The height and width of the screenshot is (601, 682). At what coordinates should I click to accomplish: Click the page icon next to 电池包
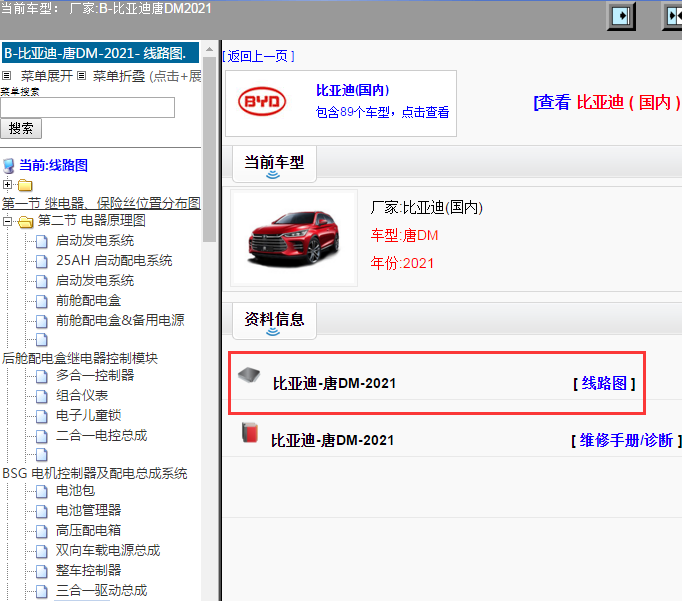42,491
